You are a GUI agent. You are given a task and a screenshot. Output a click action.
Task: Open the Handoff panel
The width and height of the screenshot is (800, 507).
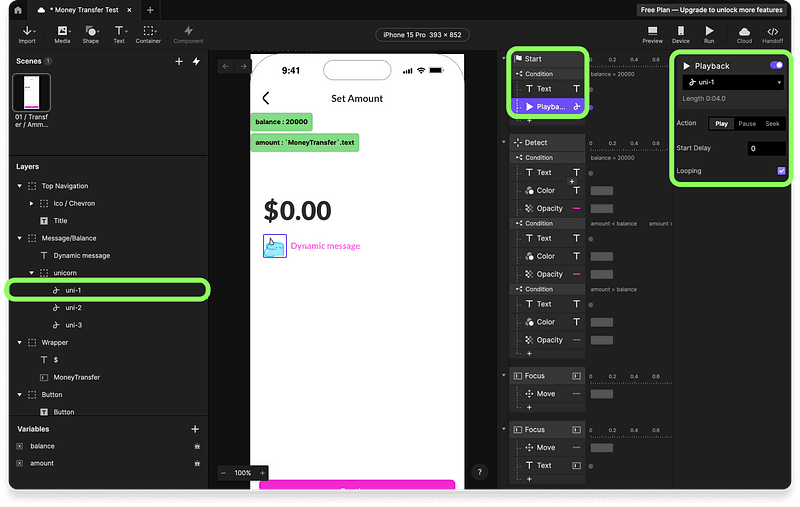click(772, 34)
